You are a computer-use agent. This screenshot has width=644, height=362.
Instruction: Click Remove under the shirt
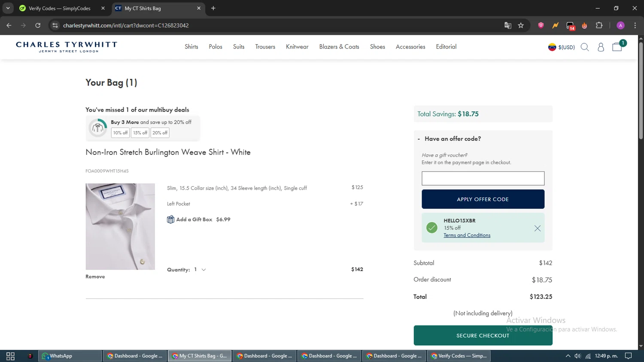(x=95, y=277)
